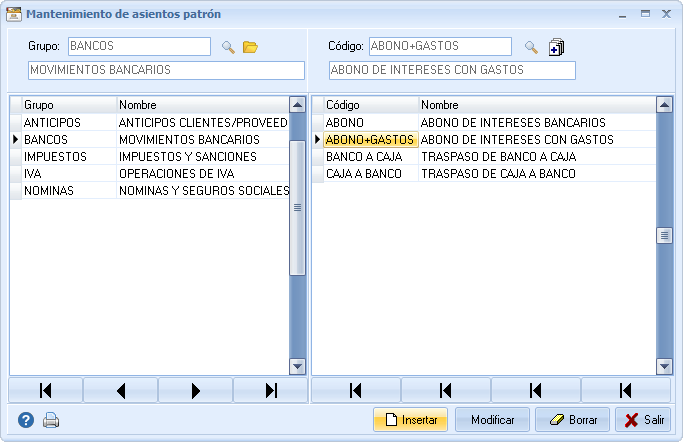The image size is (683, 442).
Task: Click TRASPASO DE BANCO A CAJA cell
Action: (537, 157)
